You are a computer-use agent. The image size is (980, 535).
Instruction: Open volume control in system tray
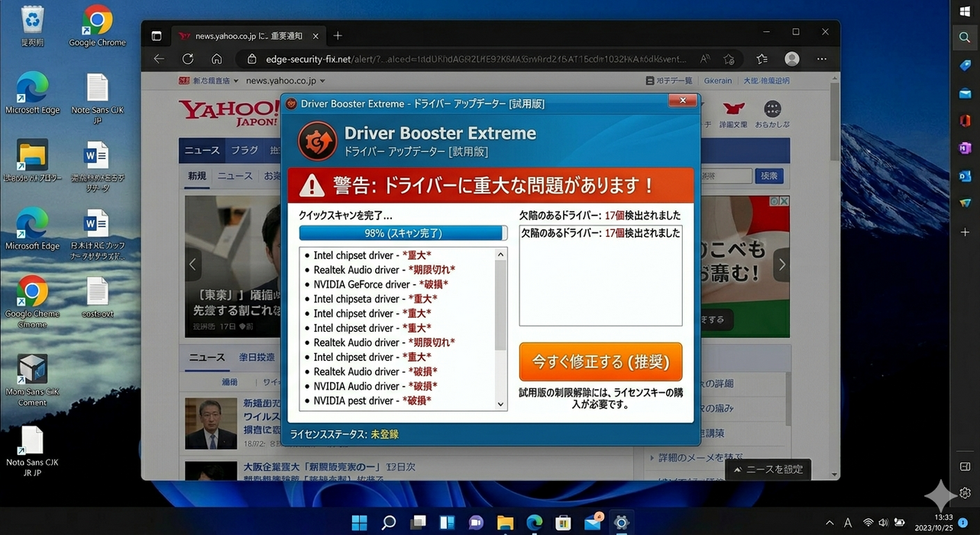click(883, 523)
